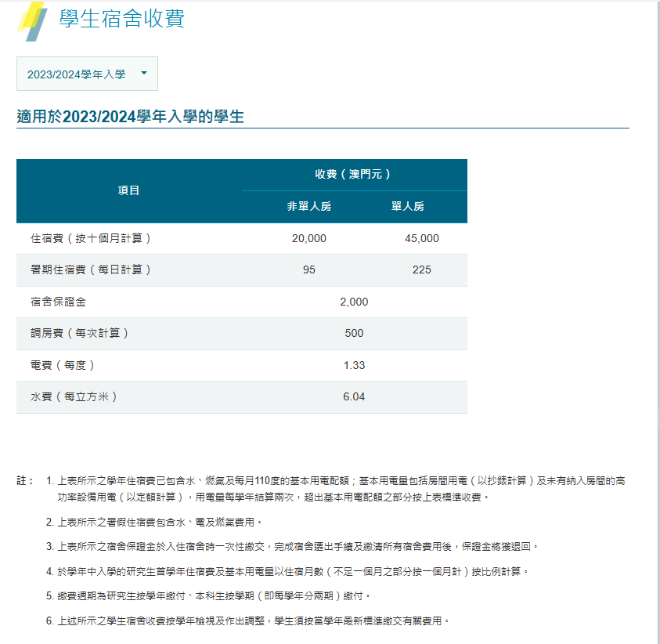Click the 調房費（每次計算）row label

click(x=80, y=333)
